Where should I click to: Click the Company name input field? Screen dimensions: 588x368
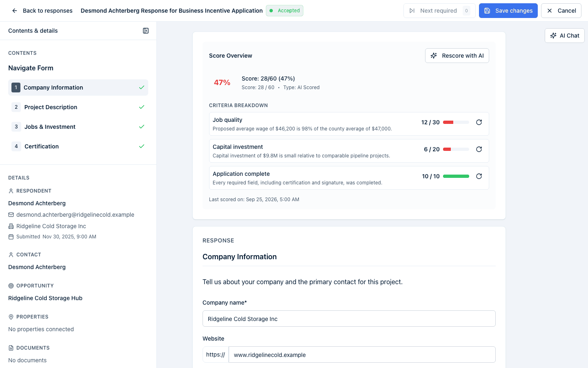(x=349, y=319)
